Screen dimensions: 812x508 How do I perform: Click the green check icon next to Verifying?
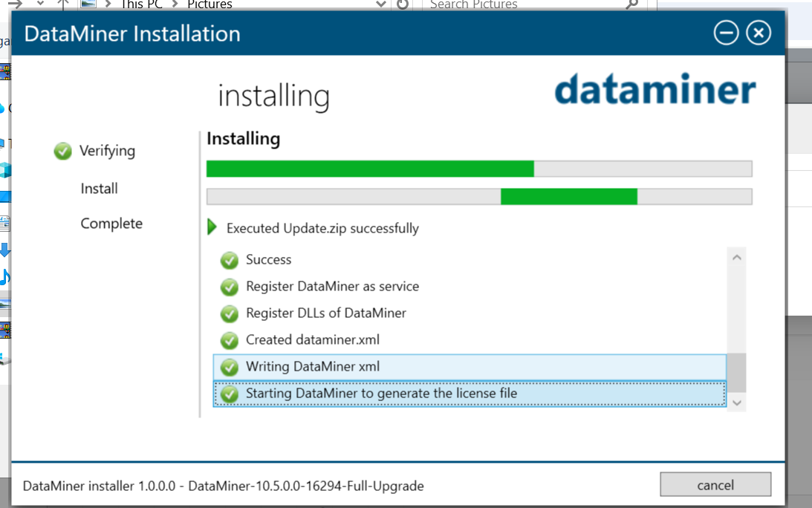[62, 152]
